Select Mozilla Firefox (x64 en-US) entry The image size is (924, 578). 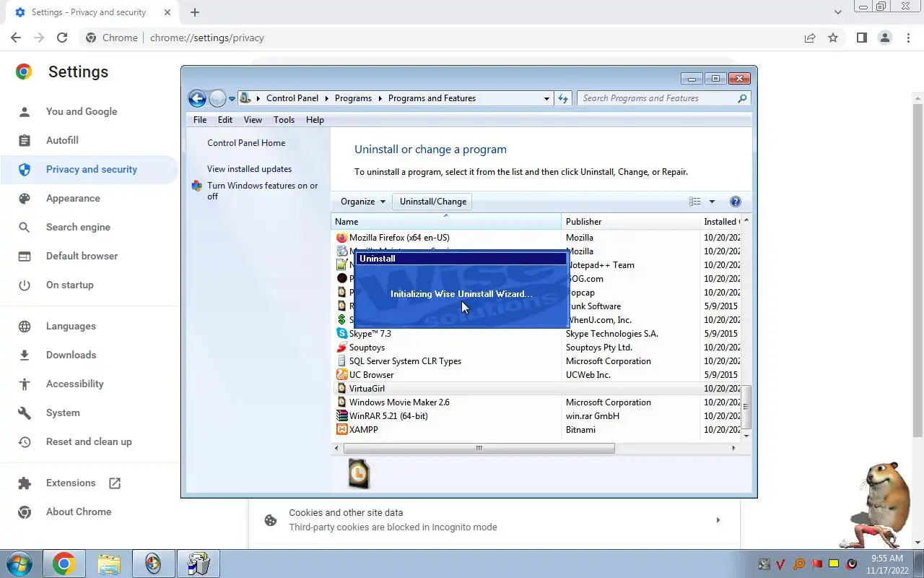(x=399, y=238)
